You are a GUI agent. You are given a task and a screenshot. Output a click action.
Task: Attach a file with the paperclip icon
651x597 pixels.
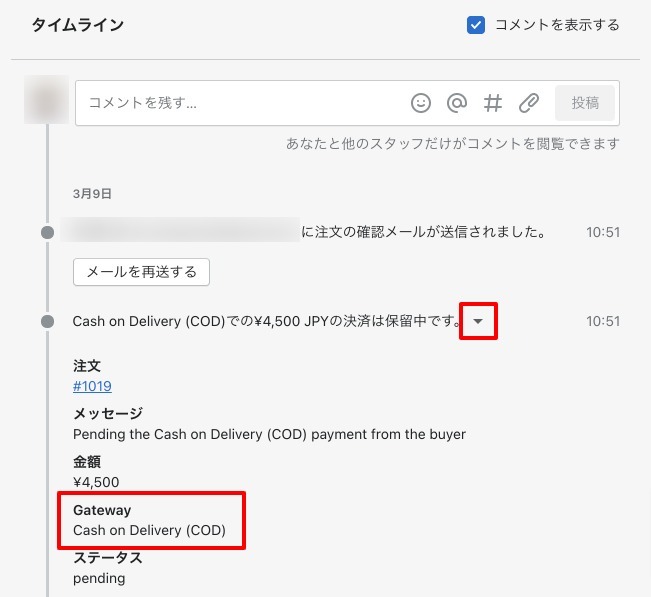tap(529, 103)
